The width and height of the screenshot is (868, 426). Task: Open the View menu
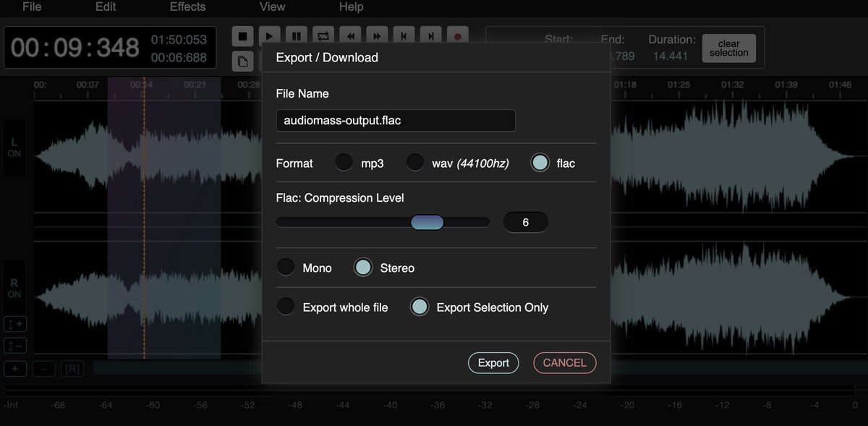272,7
